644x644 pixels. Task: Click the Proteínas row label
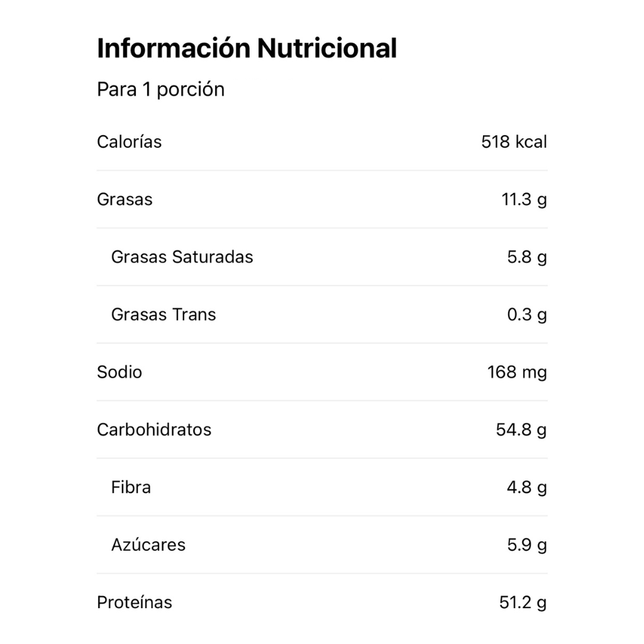(135, 602)
